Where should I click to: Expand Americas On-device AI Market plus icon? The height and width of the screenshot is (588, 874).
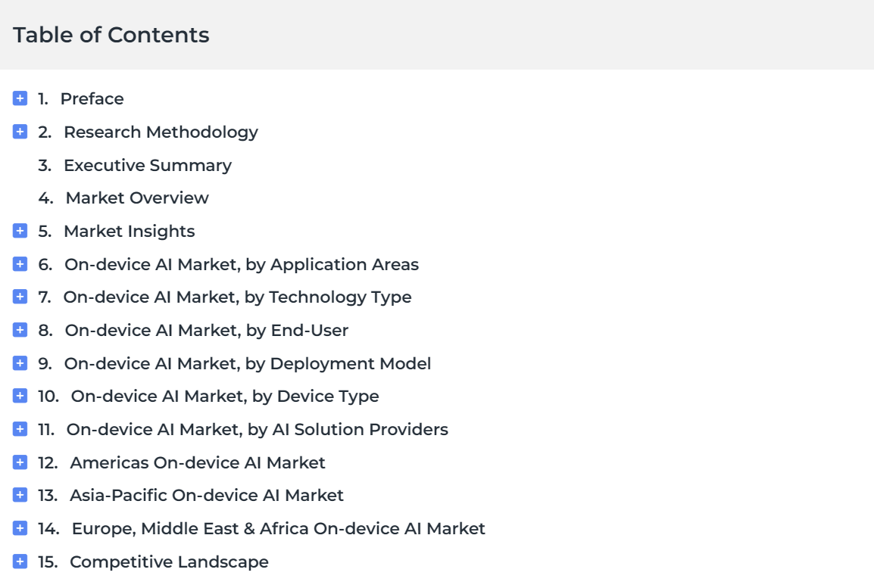20,462
